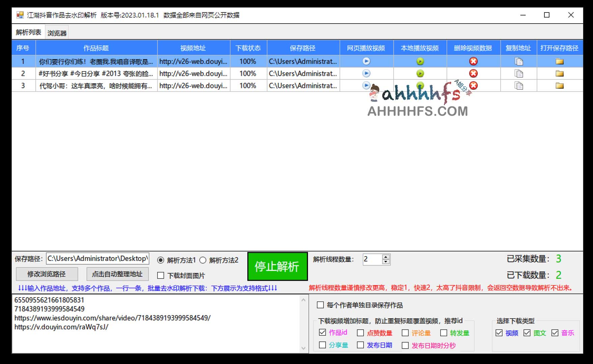Delete video data for row 1
The width and height of the screenshot is (593, 364).
tap(474, 61)
